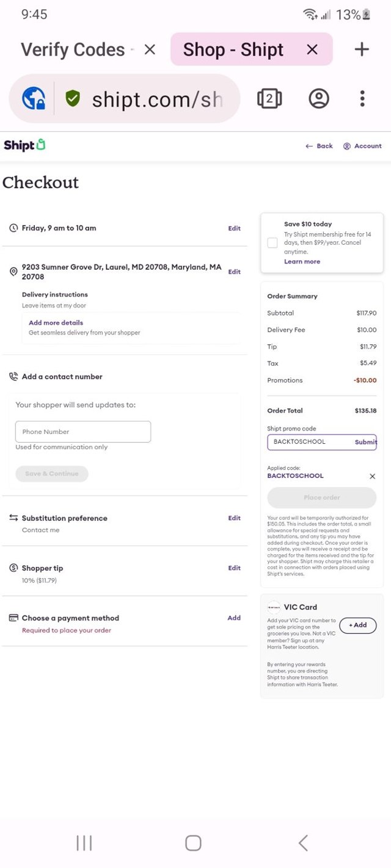The image size is (391, 868).
Task: Click the + Add VIC Card button
Action: click(x=357, y=625)
